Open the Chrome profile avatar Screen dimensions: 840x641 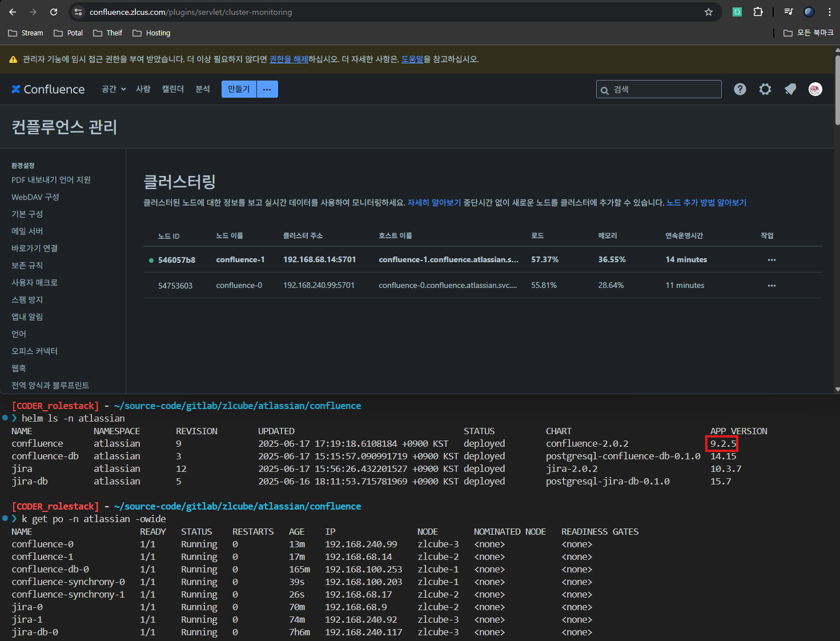tap(809, 12)
